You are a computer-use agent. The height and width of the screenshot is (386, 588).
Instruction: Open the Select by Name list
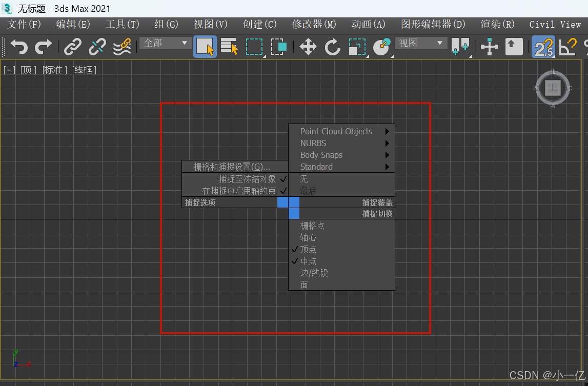click(230, 47)
